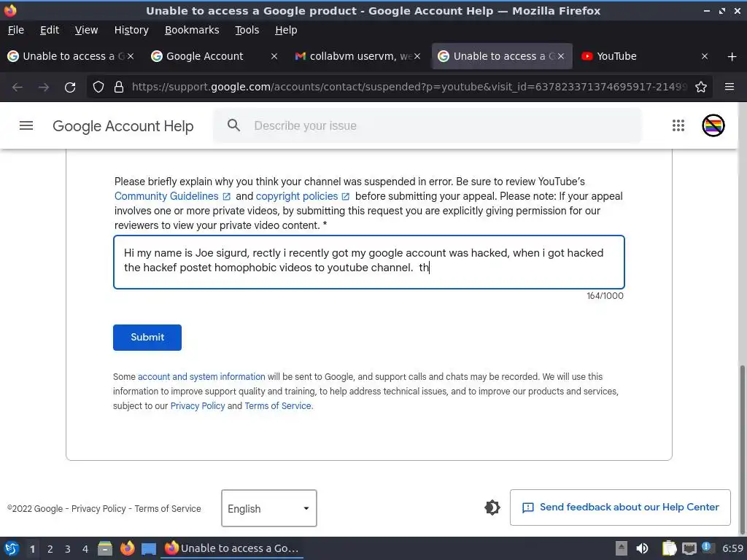747x560 pixels.
Task: Switch to first Unable to access tab
Action: click(x=71, y=57)
